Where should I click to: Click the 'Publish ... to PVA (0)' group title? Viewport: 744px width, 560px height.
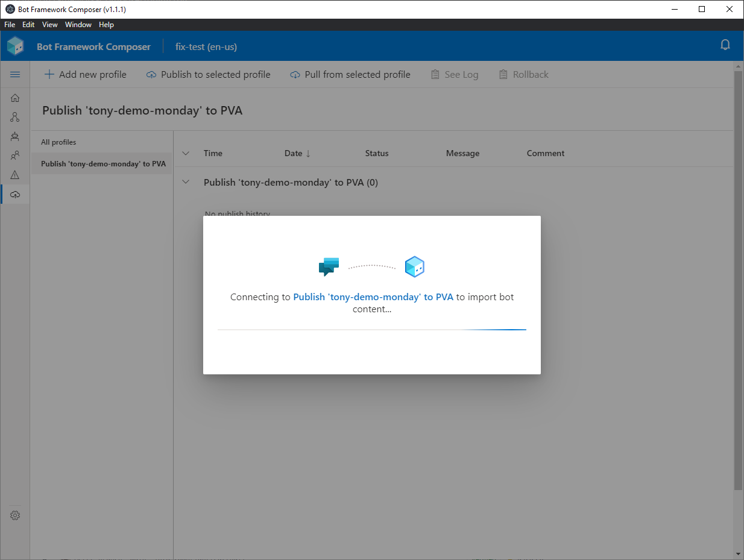[291, 182]
